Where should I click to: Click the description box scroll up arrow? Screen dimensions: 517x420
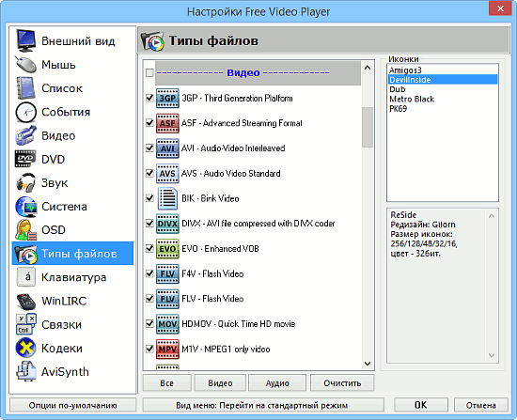pyautogui.click(x=492, y=216)
